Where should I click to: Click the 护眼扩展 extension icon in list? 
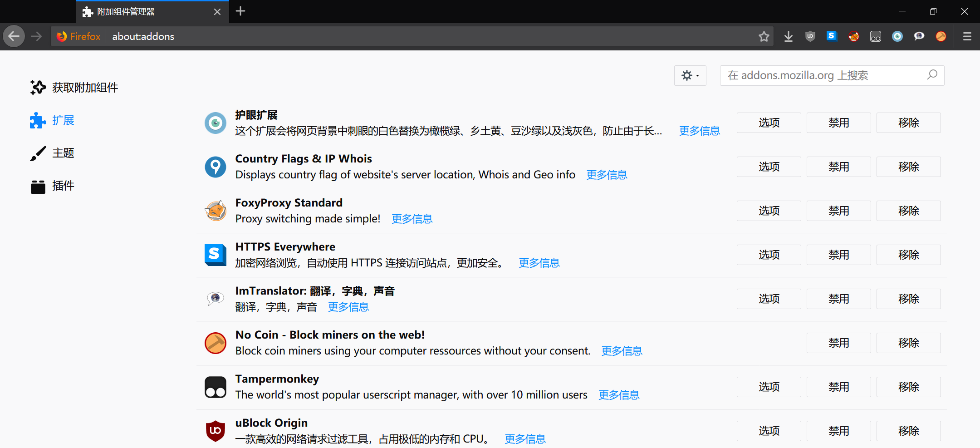[x=216, y=123]
